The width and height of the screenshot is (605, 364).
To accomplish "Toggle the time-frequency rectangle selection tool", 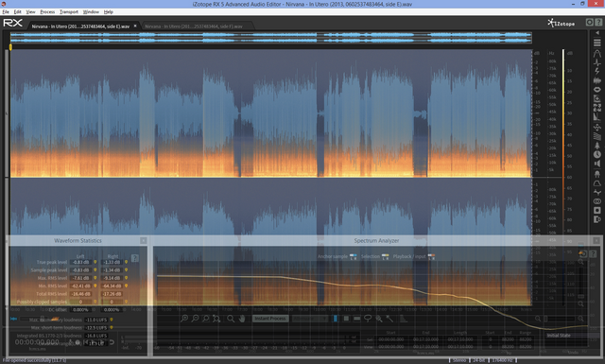I will click(346, 319).
